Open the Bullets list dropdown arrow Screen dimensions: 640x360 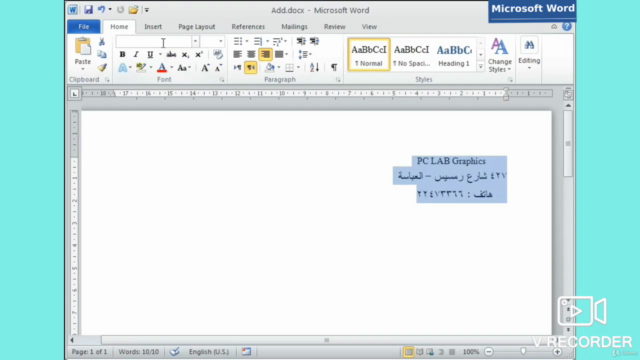point(247,41)
